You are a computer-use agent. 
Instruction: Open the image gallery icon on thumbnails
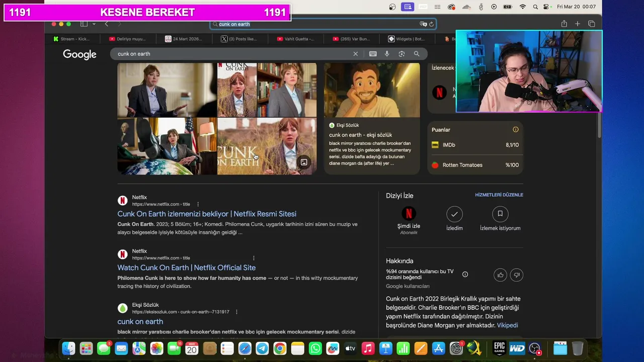304,162
